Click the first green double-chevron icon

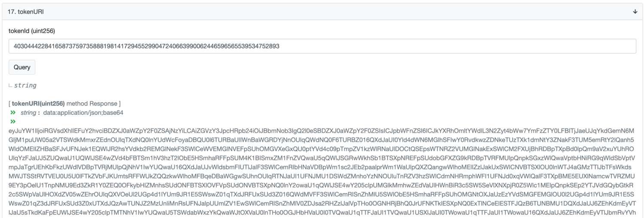pyautogui.click(x=13, y=113)
